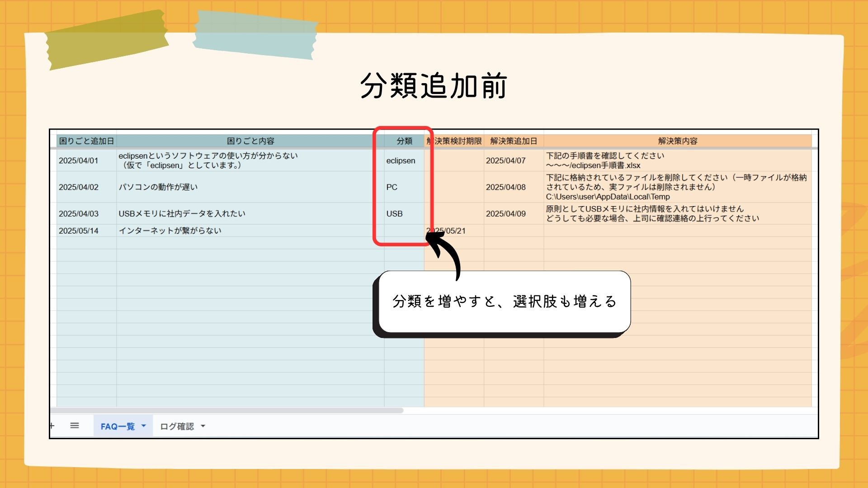The width and height of the screenshot is (868, 488).
Task: Switch to the ログ確認 sheet tab
Action: (177, 427)
